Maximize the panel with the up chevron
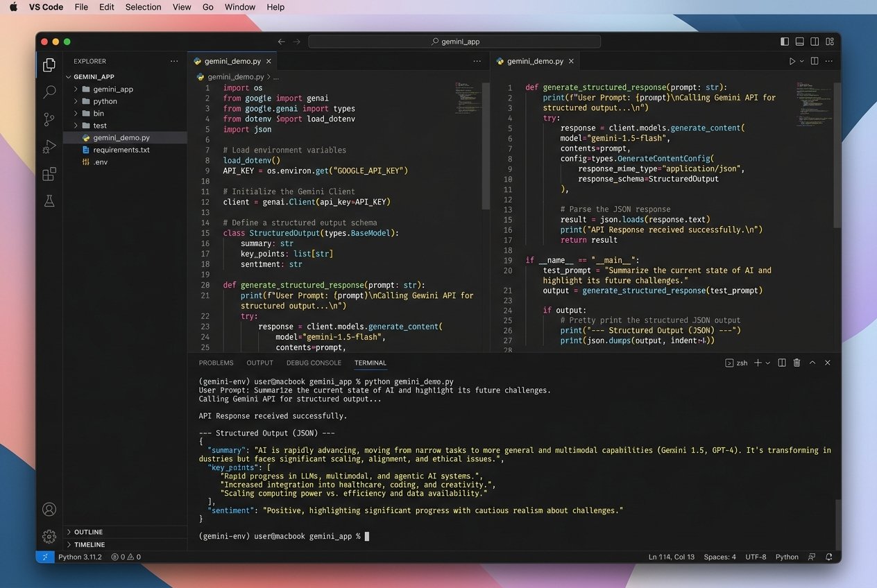The width and height of the screenshot is (877, 588). (x=812, y=363)
